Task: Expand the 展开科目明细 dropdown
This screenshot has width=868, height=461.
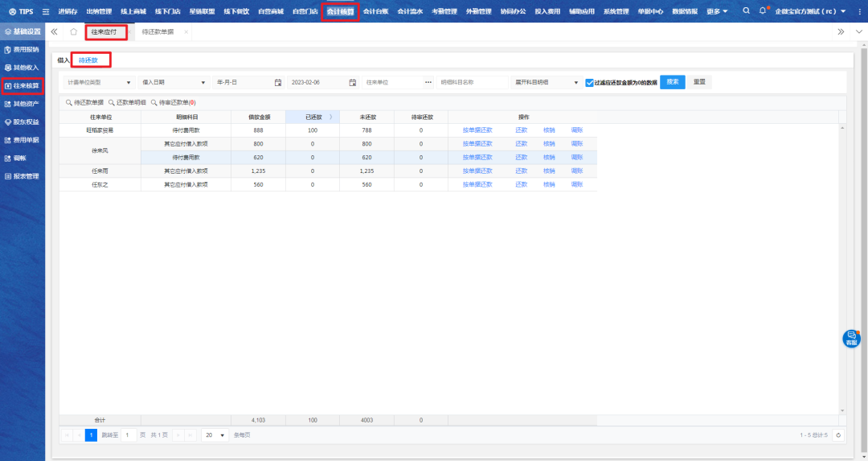Action: coord(547,82)
